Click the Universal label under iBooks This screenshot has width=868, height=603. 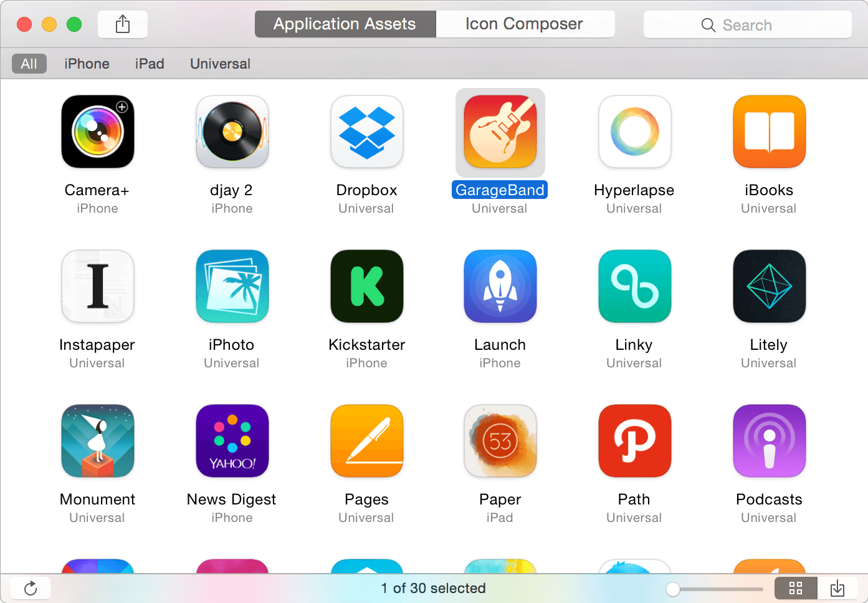pyautogui.click(x=769, y=208)
